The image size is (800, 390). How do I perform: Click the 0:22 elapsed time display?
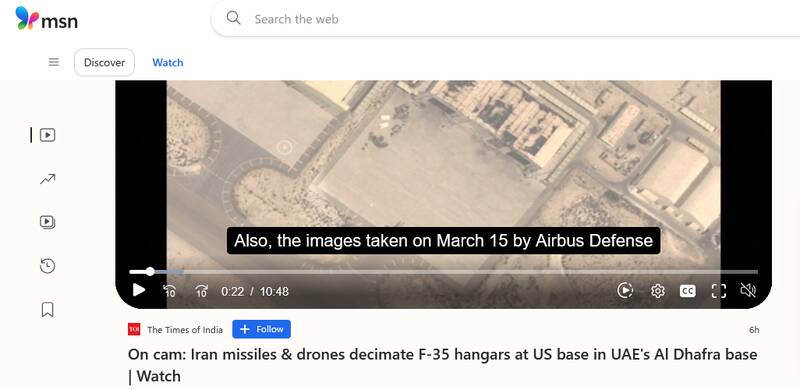233,291
